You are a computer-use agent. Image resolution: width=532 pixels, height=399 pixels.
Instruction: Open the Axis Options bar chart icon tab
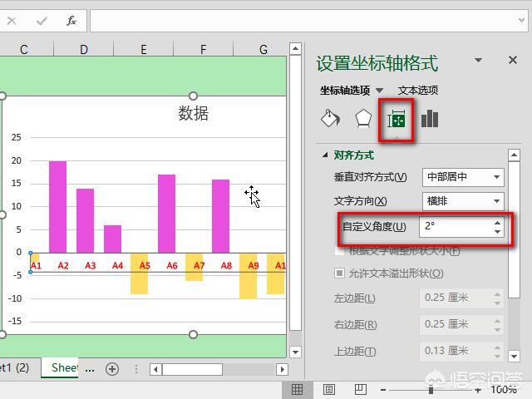430,119
